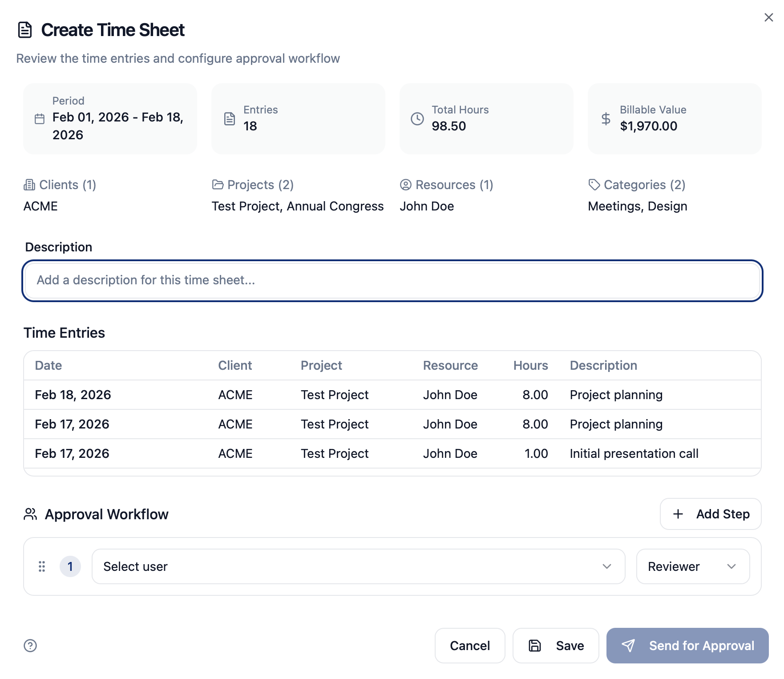Click the calendar icon in the Period card

tap(40, 119)
